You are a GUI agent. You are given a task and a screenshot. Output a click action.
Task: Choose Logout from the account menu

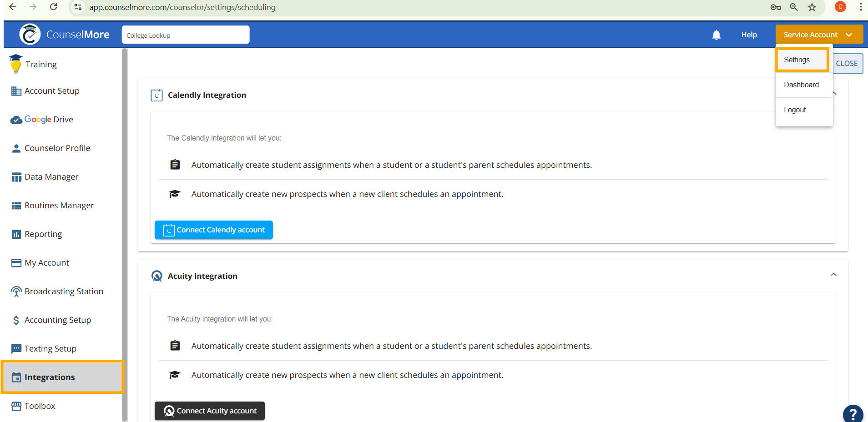pyautogui.click(x=795, y=110)
